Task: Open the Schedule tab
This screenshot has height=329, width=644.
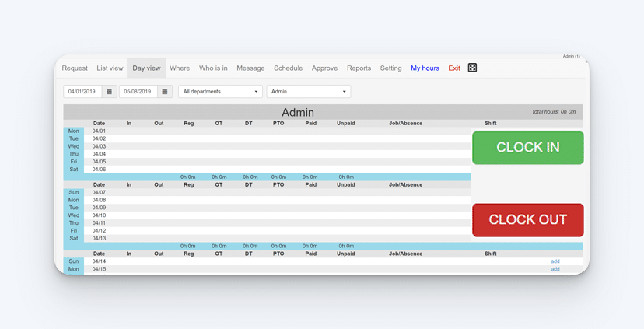Action: coord(289,68)
